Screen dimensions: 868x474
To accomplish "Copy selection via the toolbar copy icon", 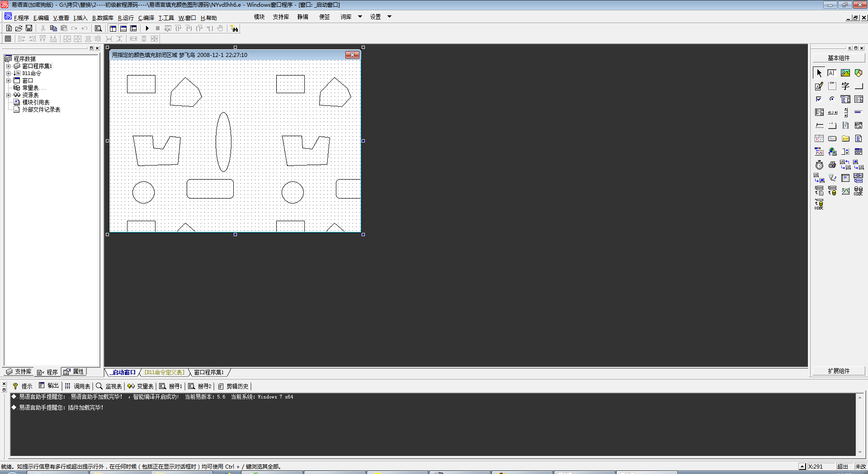I will pos(53,28).
